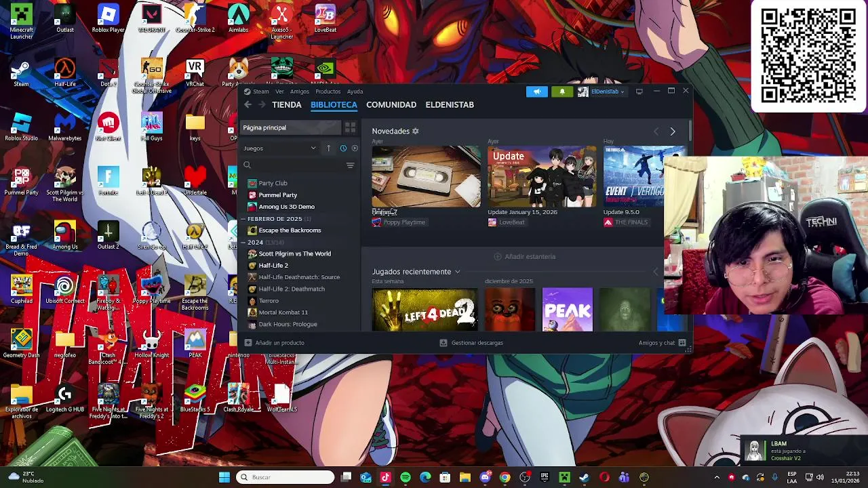This screenshot has width=868, height=488.
Task: Select Mortal Kombat 11 in library list
Action: [x=283, y=312]
